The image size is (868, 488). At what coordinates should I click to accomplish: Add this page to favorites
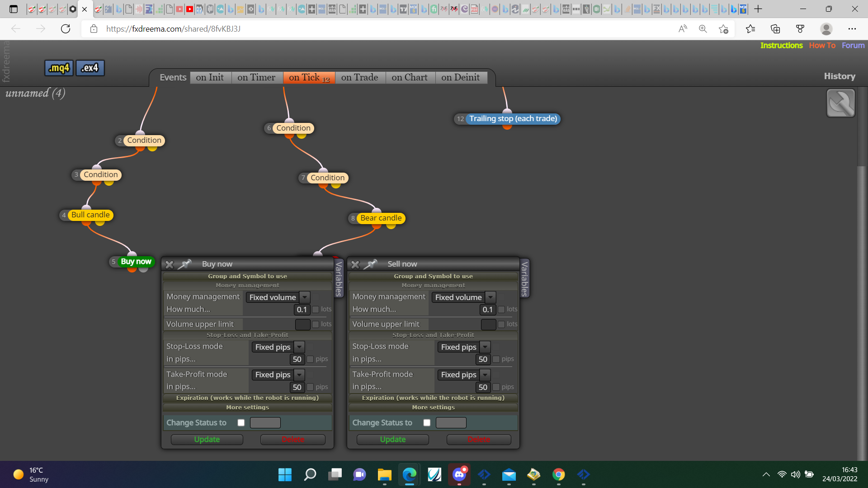(x=723, y=29)
